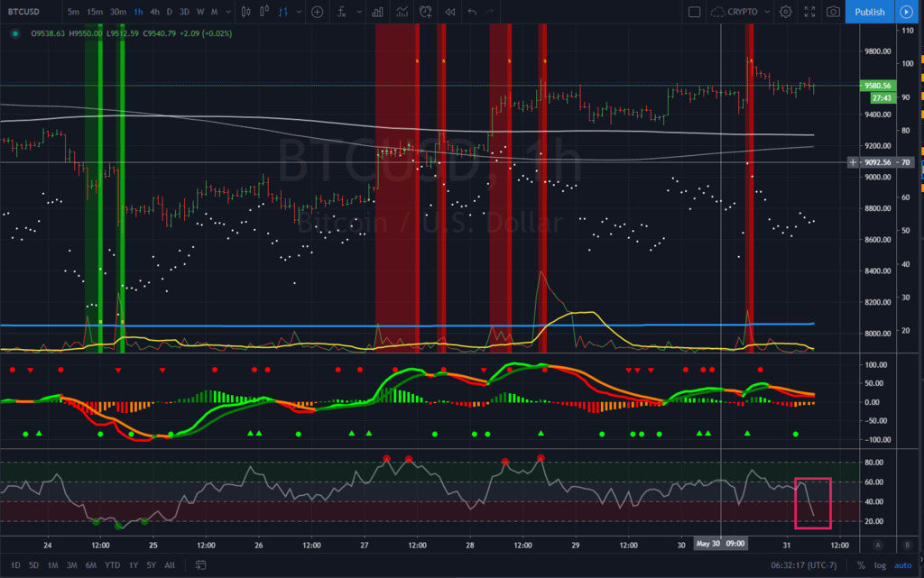Toggle percent scale on price axis

(x=862, y=564)
